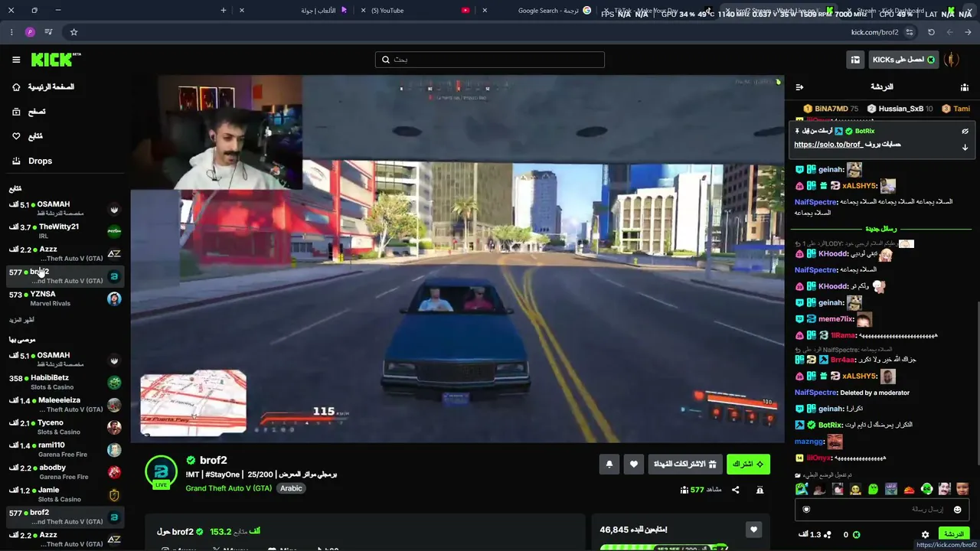Viewport: 980px width, 551px height.
Task: Click the KICK logo
Action: [56, 60]
